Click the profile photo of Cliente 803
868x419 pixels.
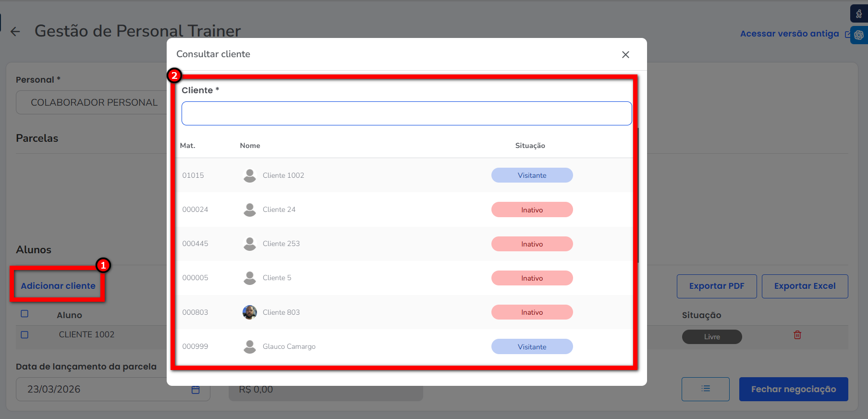(249, 312)
